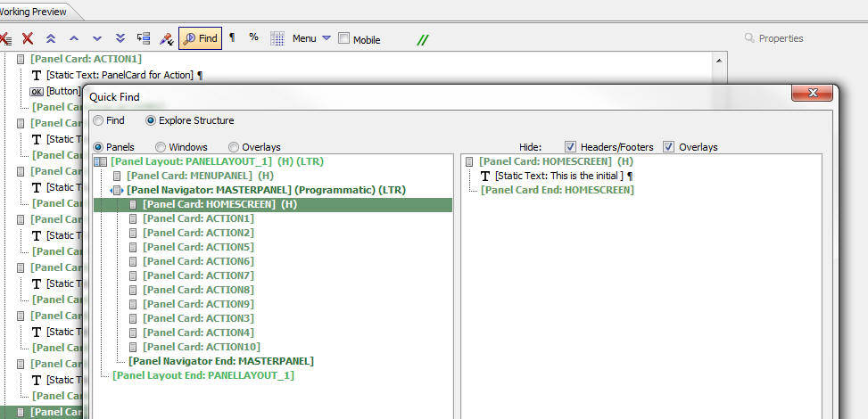
Task: Click the pin with arrow toolbar icon
Action: [x=167, y=38]
